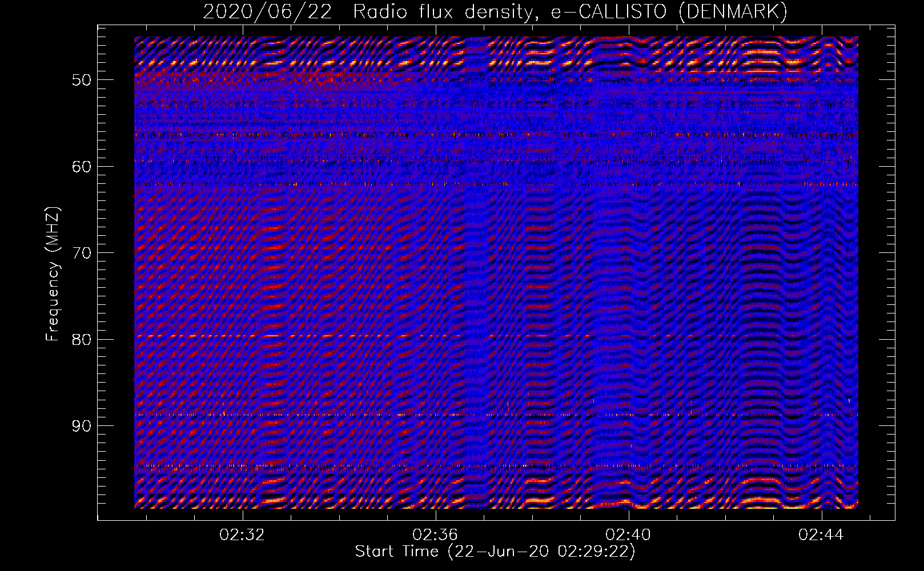The image size is (924, 571).
Task: Click the 02:32 time tick label
Action: click(x=242, y=535)
